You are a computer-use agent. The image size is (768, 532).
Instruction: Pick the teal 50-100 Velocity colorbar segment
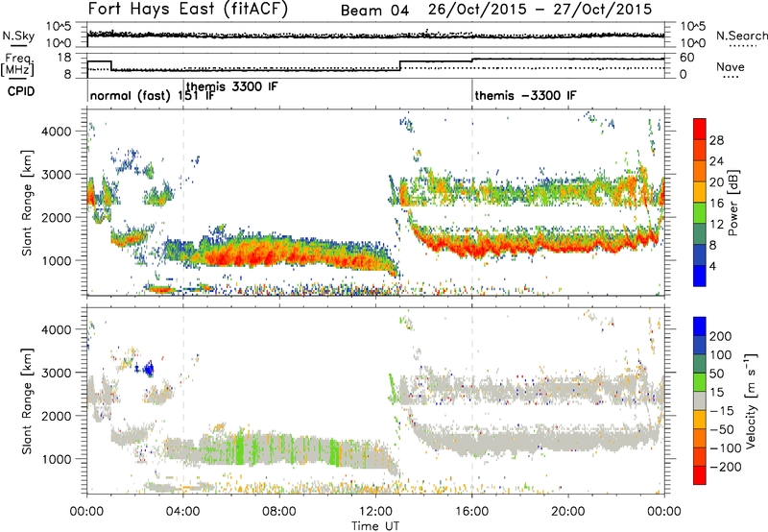(x=700, y=364)
